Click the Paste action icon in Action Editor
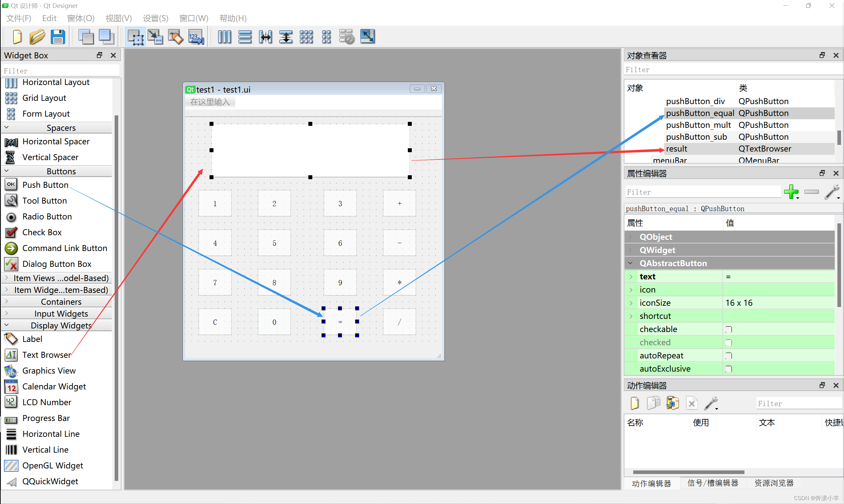The image size is (844, 504). [672, 403]
